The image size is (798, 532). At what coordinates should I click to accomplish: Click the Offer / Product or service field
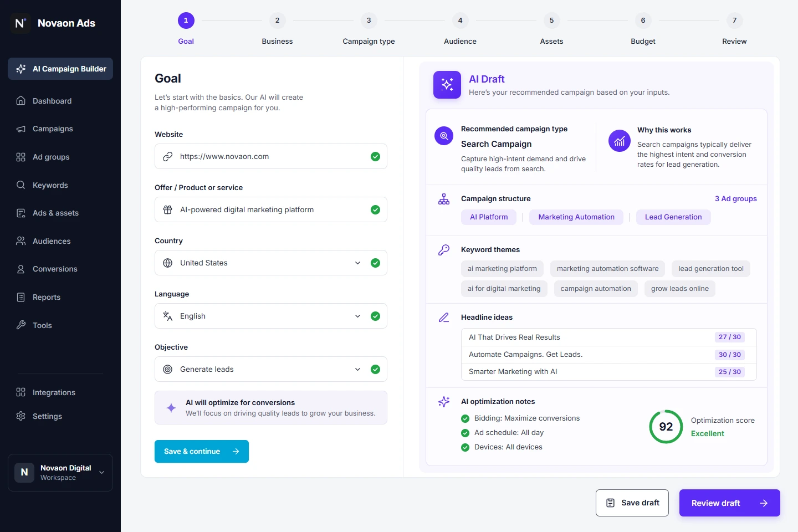click(x=271, y=209)
